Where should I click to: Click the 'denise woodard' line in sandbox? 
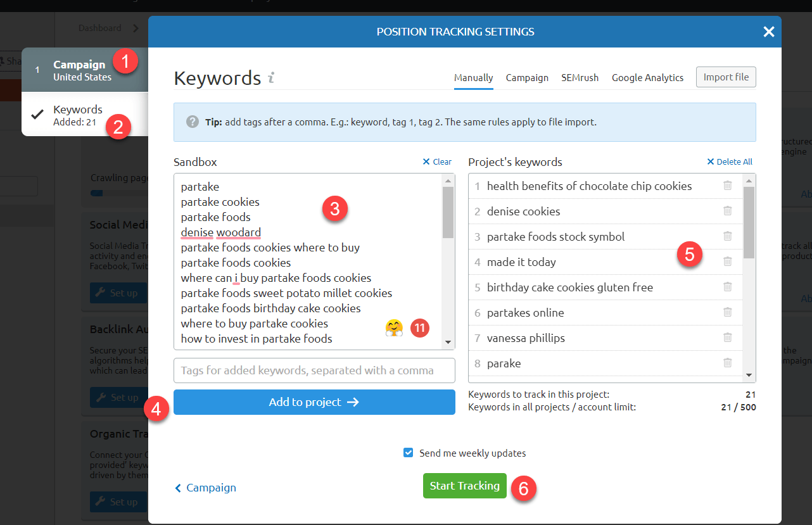[x=220, y=232]
